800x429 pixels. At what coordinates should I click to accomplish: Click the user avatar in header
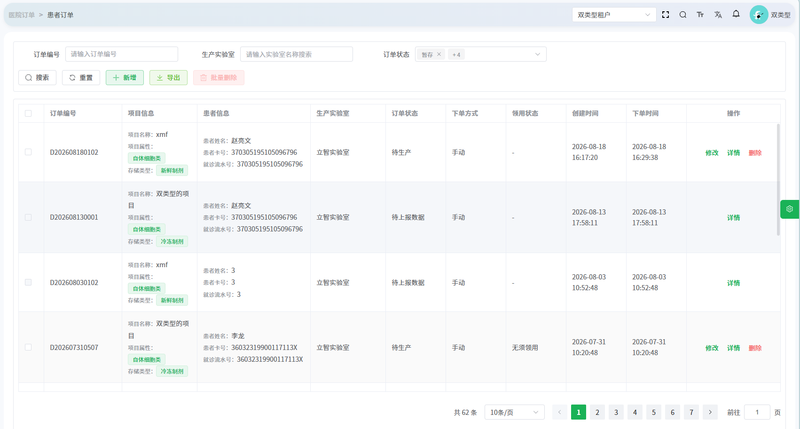coord(759,15)
